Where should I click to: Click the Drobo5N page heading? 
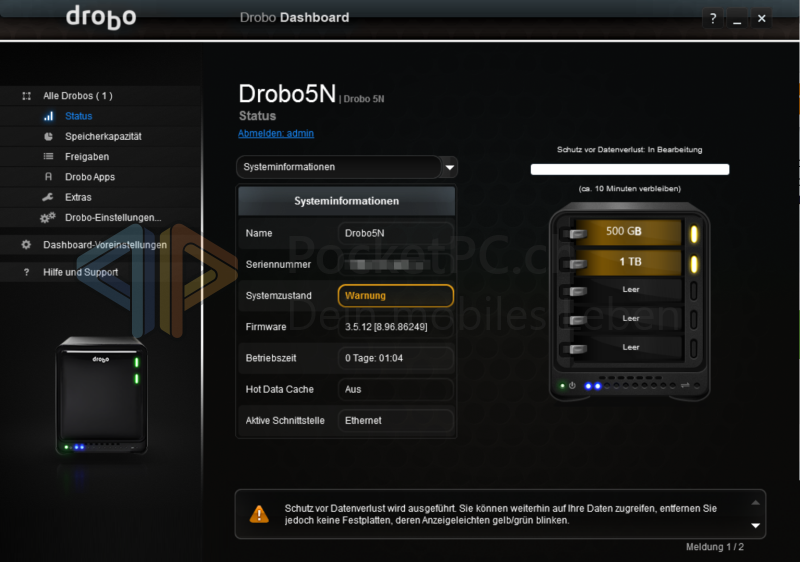pos(287,94)
